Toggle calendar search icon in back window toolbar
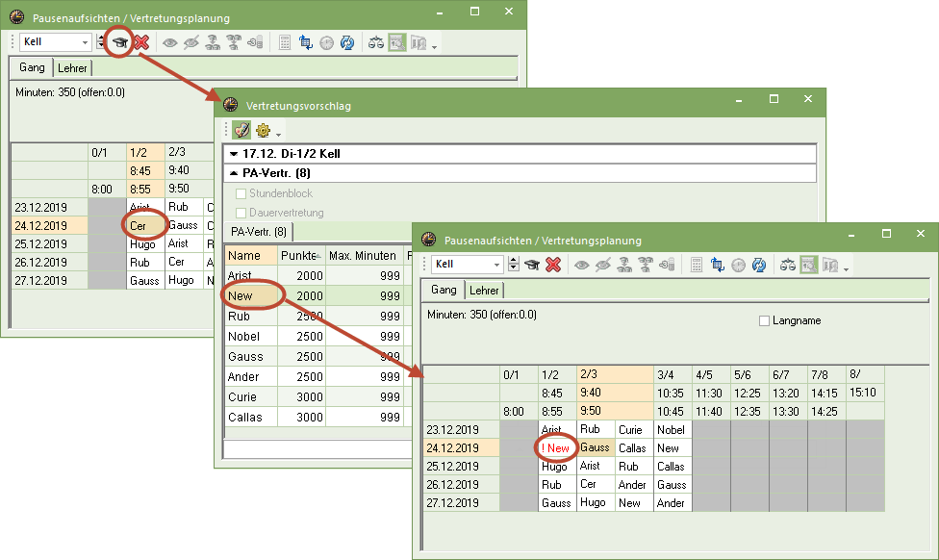The width and height of the screenshot is (939, 560). pos(397,42)
